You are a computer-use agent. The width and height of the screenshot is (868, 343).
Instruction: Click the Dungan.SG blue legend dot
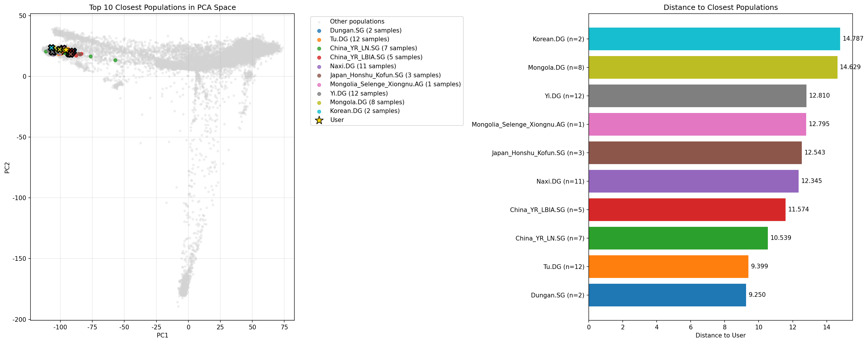[319, 31]
